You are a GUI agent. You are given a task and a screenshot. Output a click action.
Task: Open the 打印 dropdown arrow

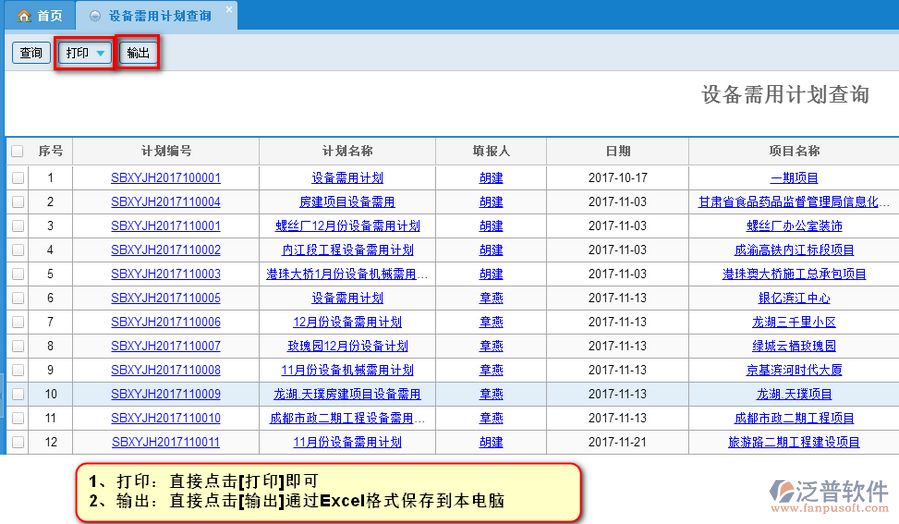pos(101,53)
